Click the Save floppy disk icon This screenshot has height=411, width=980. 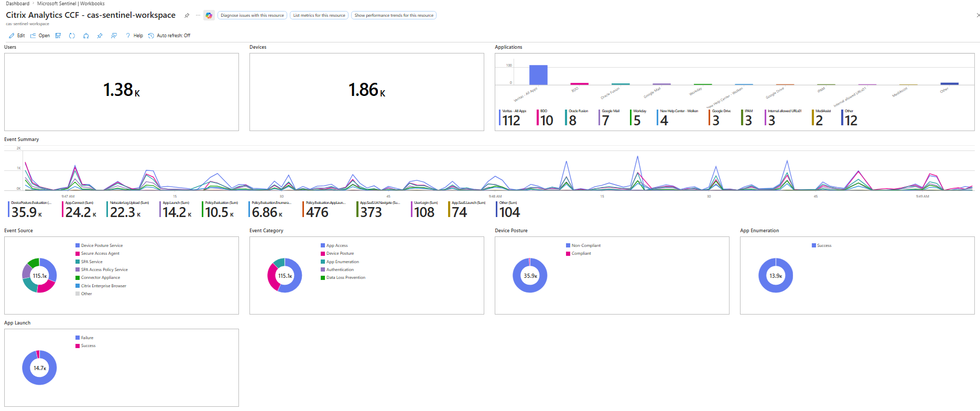(58, 36)
